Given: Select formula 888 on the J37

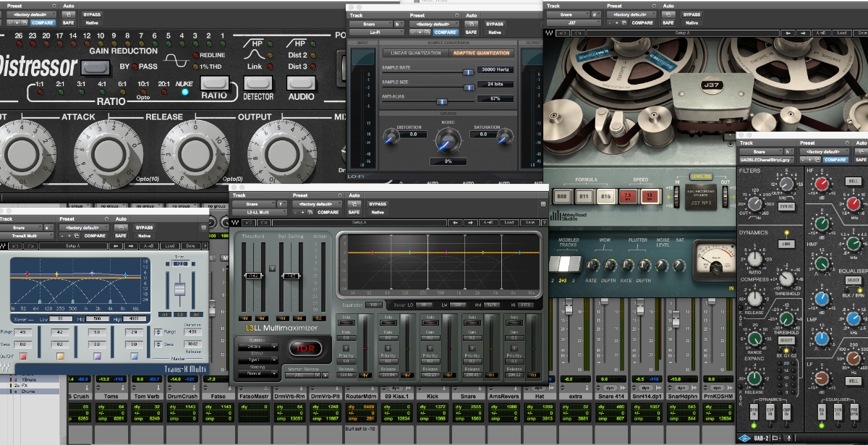Looking at the screenshot, I should pyautogui.click(x=562, y=196).
